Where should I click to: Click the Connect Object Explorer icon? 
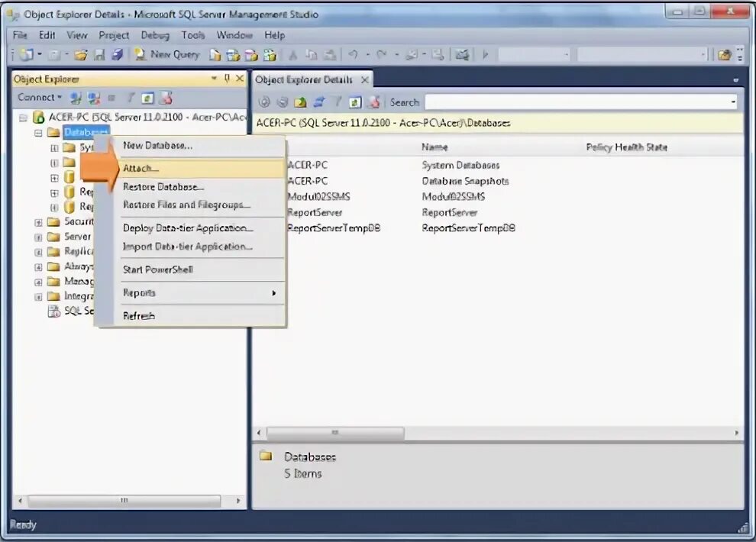[76, 98]
